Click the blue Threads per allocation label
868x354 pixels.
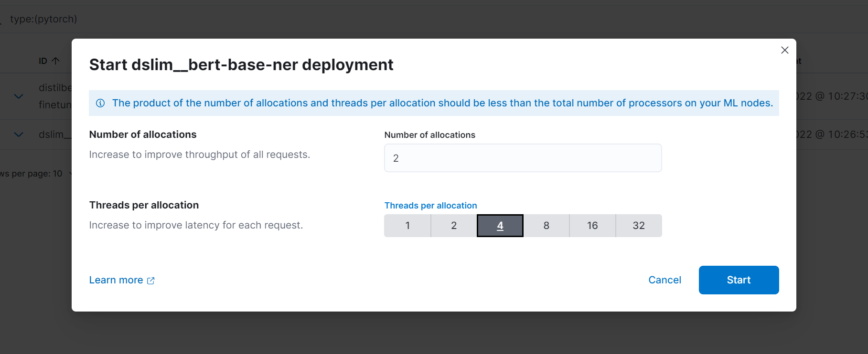pyautogui.click(x=430, y=206)
